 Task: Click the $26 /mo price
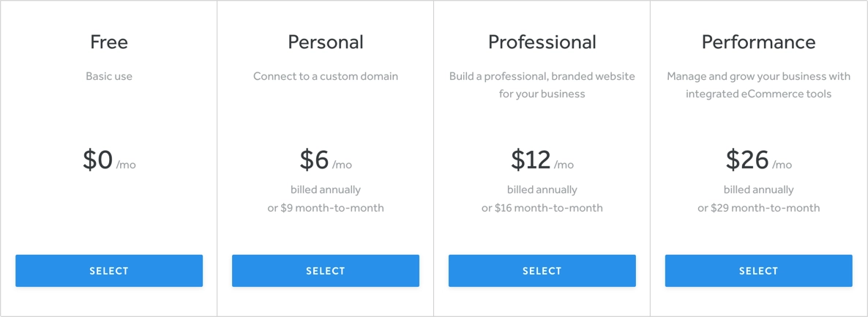(x=758, y=160)
